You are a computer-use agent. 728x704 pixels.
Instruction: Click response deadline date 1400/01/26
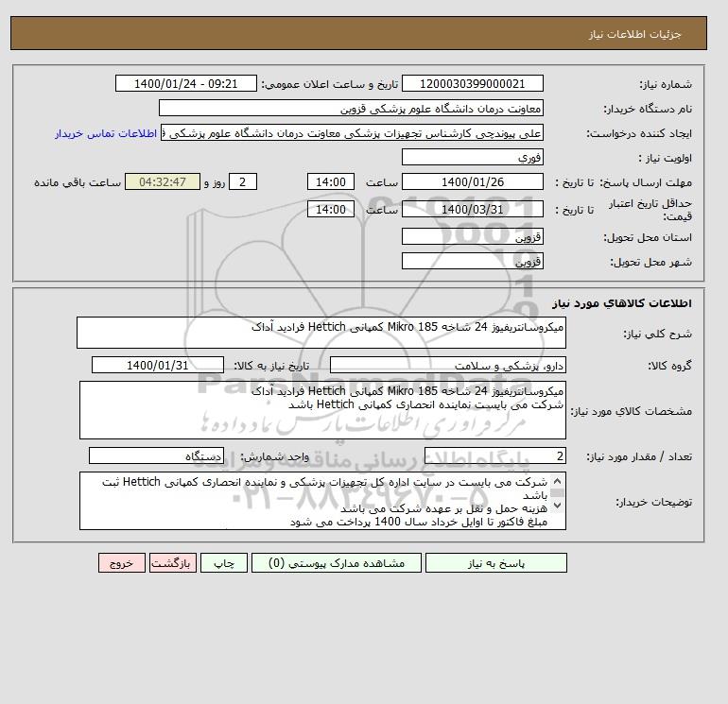(472, 182)
